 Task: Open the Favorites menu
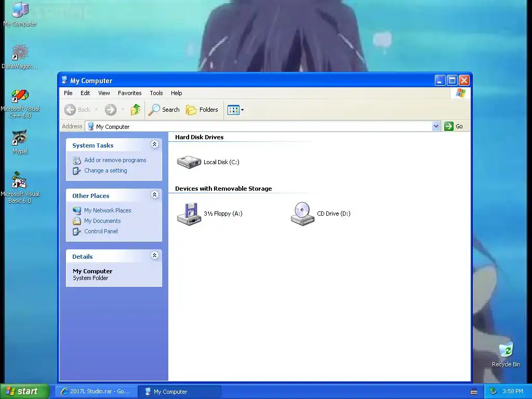129,93
